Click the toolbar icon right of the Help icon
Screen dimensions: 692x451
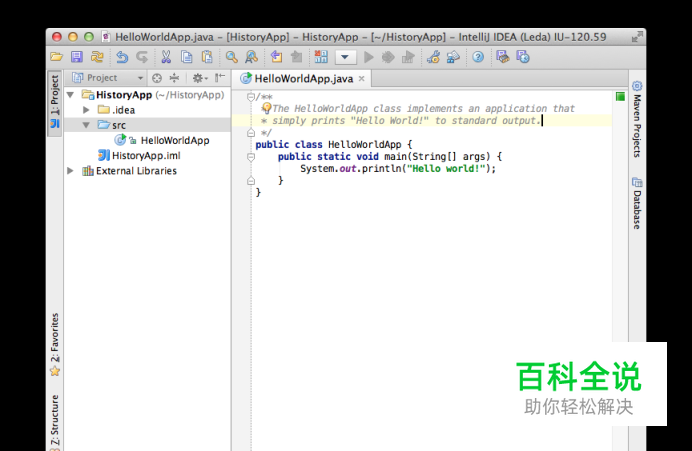click(503, 57)
